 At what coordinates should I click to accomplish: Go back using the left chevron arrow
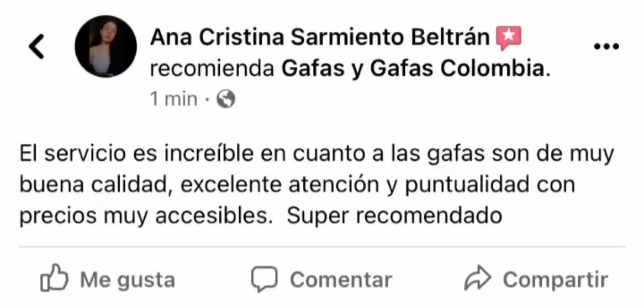click(x=36, y=47)
